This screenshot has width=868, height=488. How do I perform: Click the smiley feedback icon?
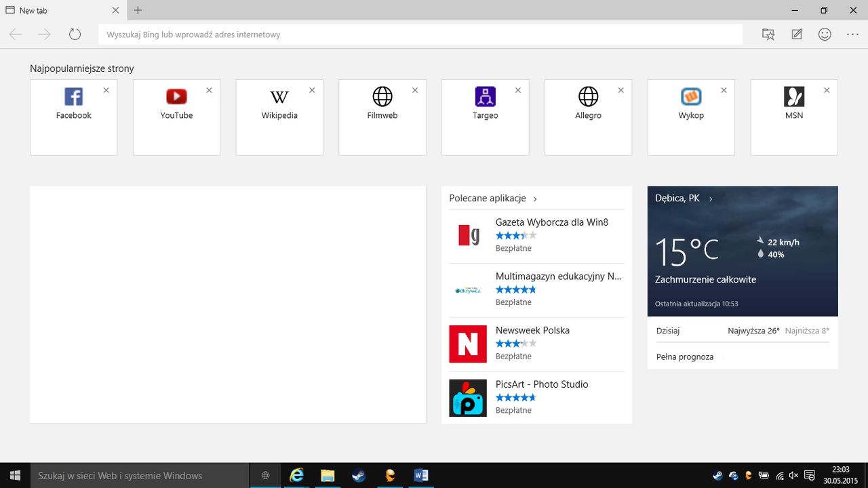pyautogui.click(x=825, y=35)
